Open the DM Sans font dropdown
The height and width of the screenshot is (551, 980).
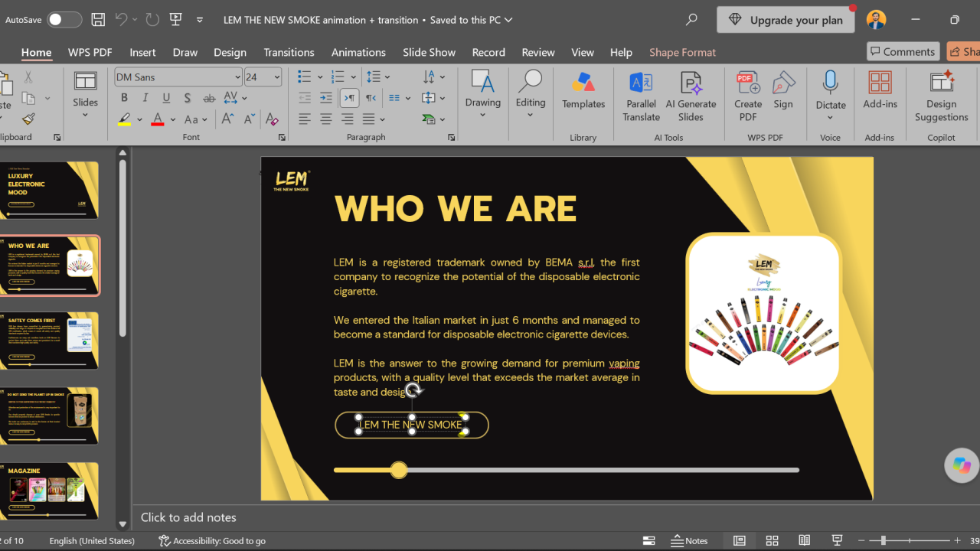(237, 77)
